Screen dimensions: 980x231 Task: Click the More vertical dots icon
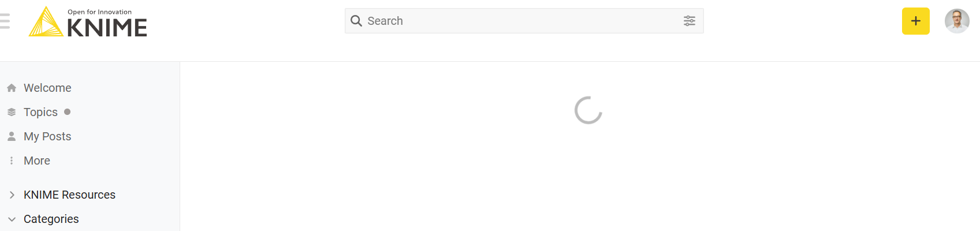[12, 161]
